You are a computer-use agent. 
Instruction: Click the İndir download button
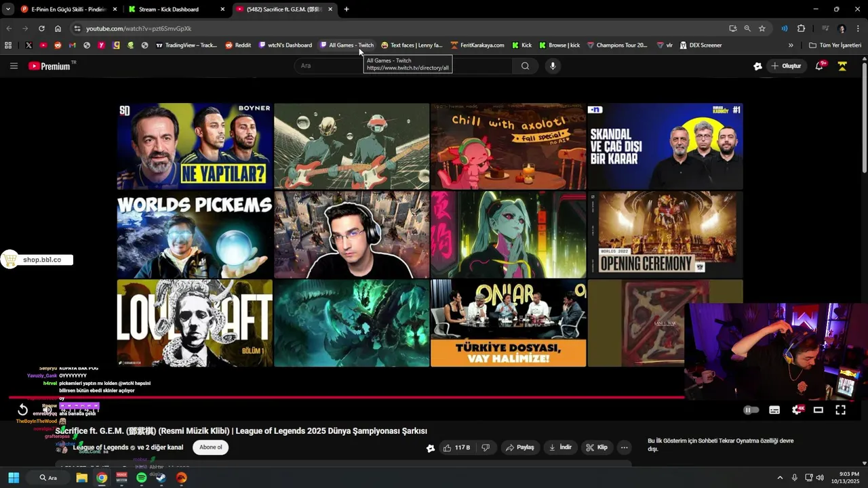tap(559, 447)
